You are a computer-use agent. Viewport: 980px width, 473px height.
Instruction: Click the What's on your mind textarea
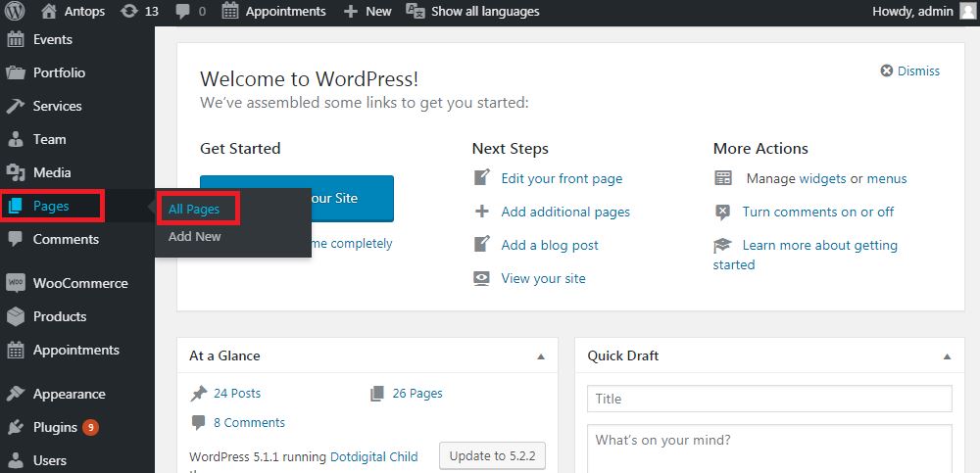[769, 449]
